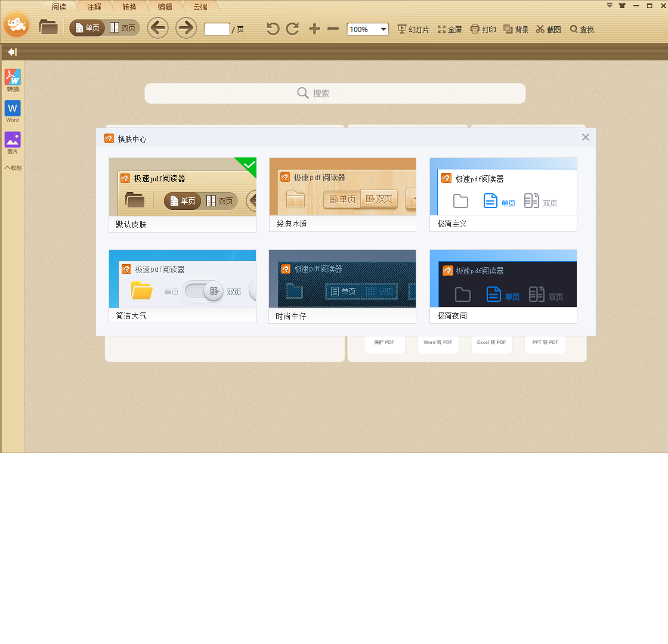Click the Excel 转 PDF button
This screenshot has width=668, height=644.
pyautogui.click(x=491, y=344)
